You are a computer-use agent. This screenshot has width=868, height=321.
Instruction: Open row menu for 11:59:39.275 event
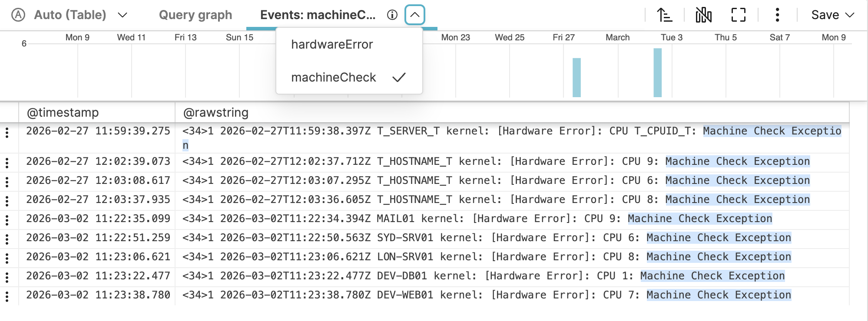(x=7, y=133)
